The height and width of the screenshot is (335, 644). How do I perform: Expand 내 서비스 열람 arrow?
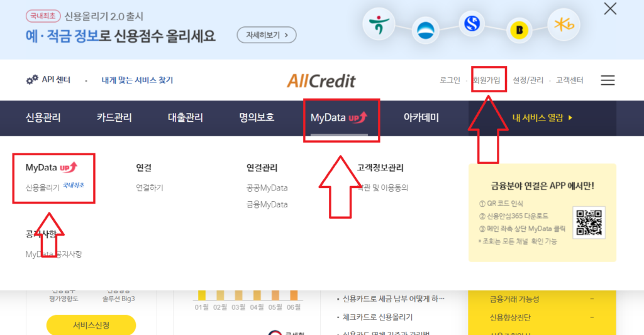pyautogui.click(x=542, y=118)
